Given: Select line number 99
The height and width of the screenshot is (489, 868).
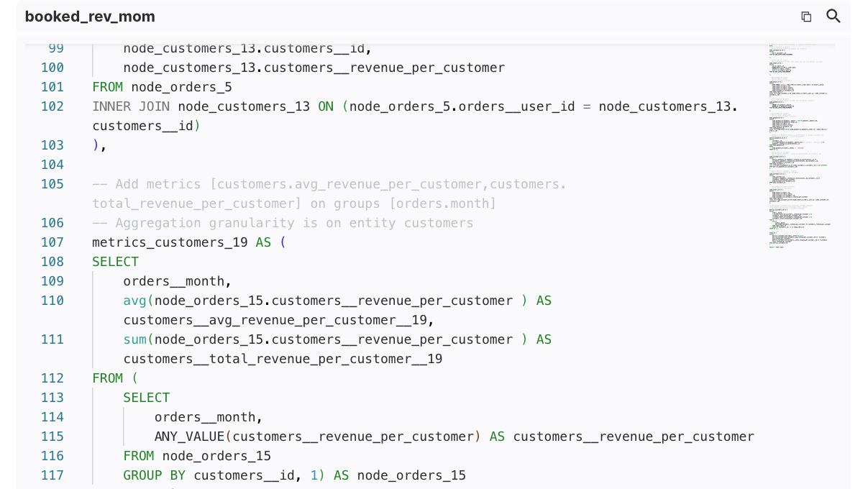Looking at the screenshot, I should [x=56, y=48].
